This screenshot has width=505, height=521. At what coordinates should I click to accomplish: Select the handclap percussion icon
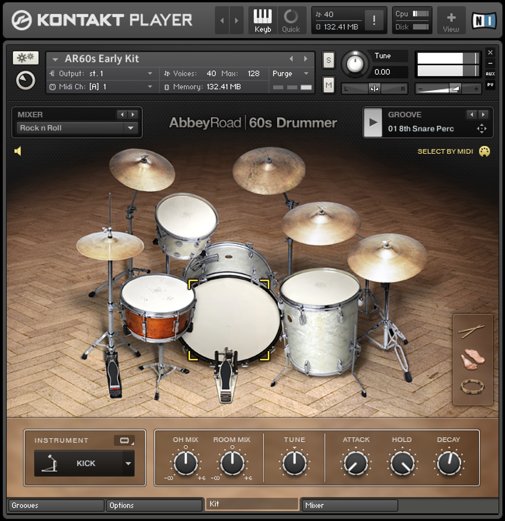click(x=472, y=359)
